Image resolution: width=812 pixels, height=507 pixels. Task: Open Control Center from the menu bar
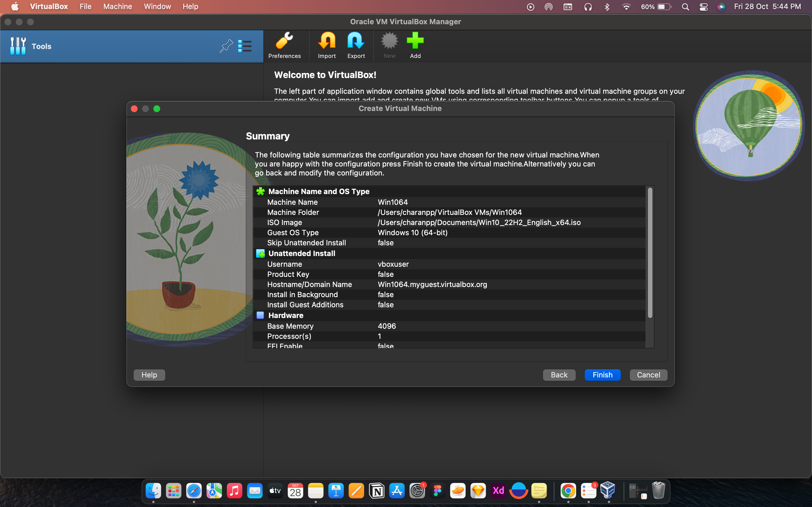click(x=703, y=7)
